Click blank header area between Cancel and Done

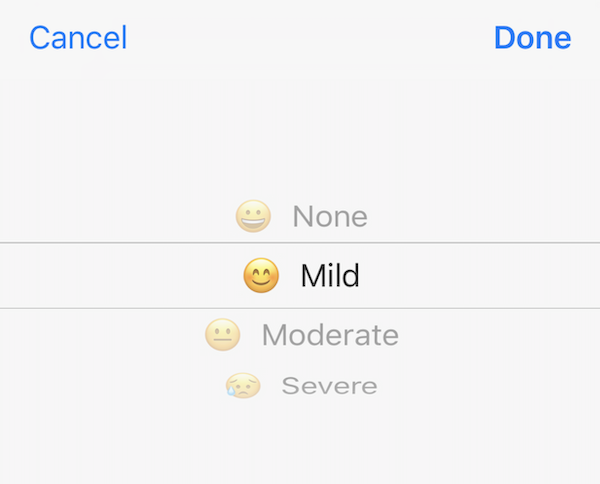pos(310,37)
